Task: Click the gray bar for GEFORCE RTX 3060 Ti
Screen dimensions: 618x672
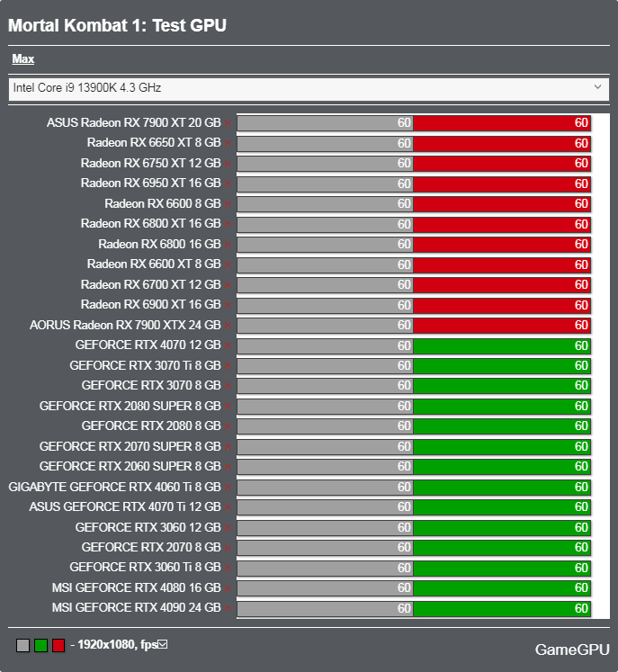Action: [326, 568]
